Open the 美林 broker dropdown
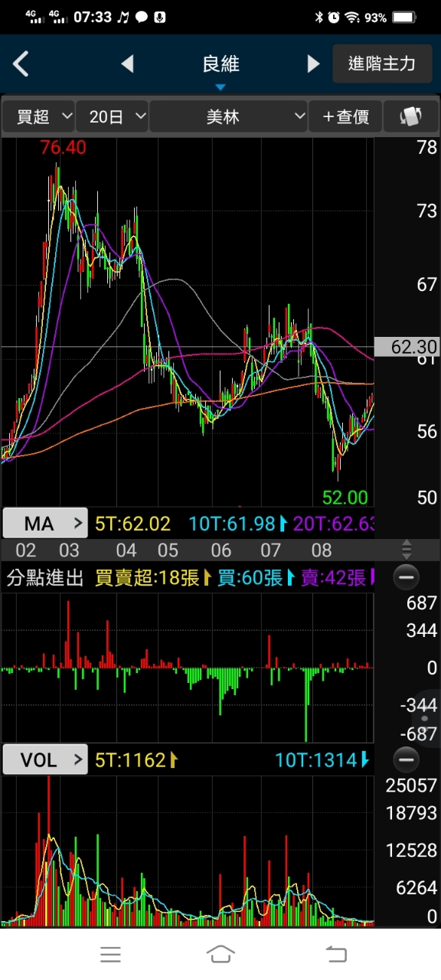The height and width of the screenshot is (980, 441). pos(228,116)
